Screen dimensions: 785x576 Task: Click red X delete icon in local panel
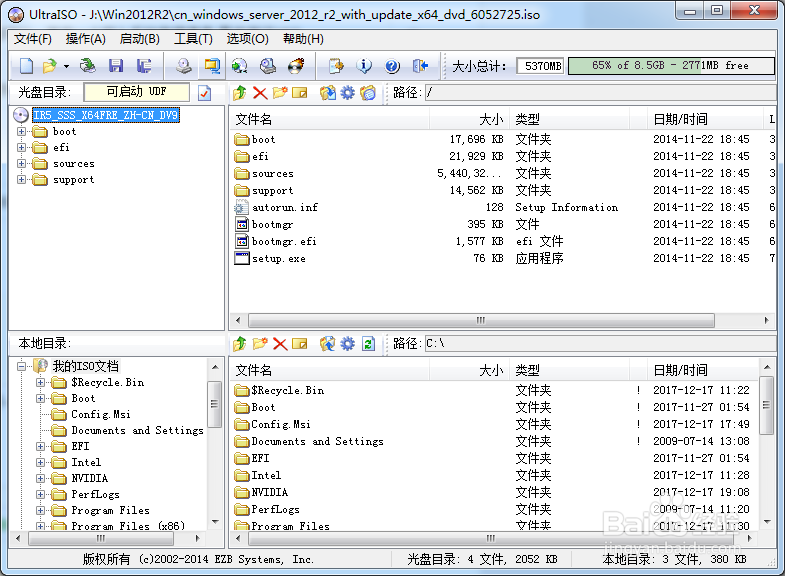coord(280,344)
